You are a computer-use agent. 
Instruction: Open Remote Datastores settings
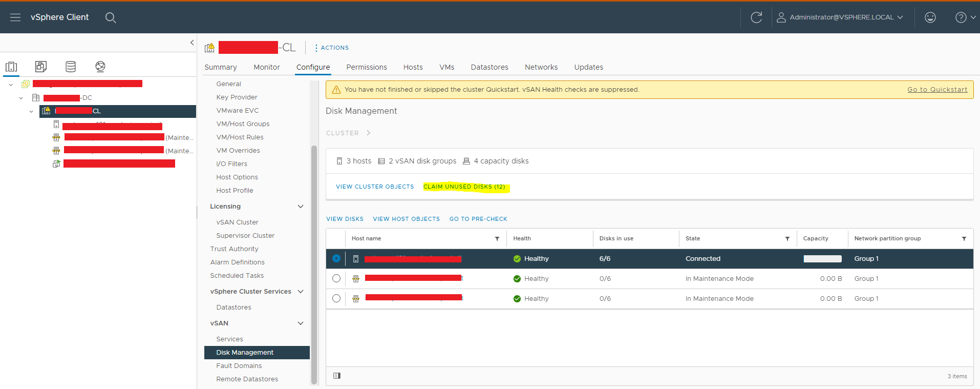click(x=247, y=379)
